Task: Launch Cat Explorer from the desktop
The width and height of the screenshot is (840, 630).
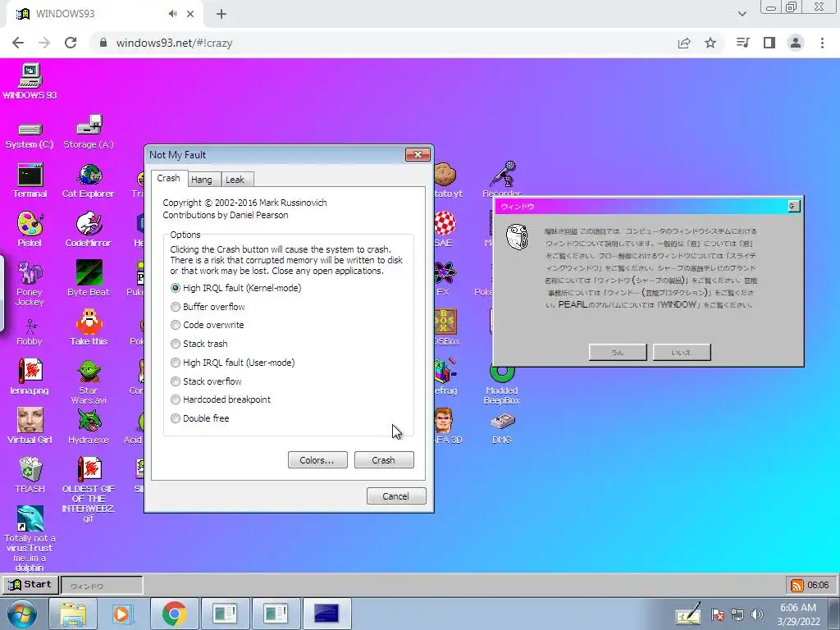Action: tap(89, 181)
